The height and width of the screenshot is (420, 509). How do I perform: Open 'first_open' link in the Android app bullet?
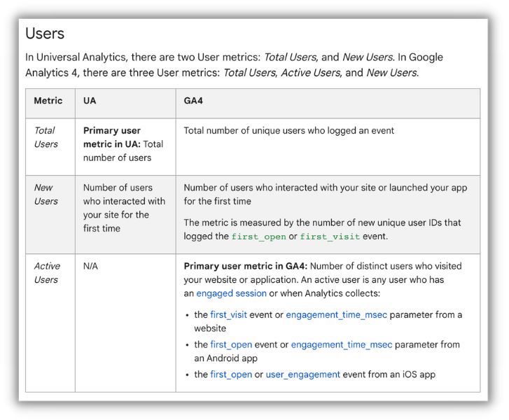(231, 344)
